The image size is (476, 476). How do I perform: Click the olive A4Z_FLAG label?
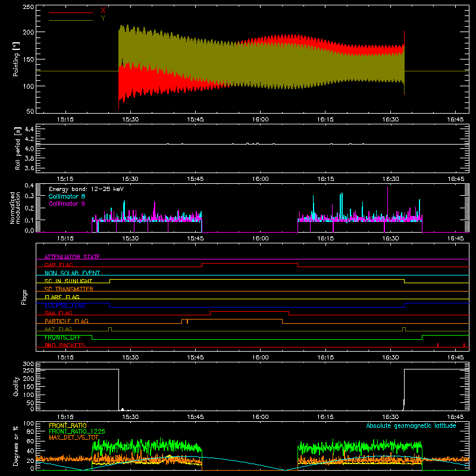[58, 329]
